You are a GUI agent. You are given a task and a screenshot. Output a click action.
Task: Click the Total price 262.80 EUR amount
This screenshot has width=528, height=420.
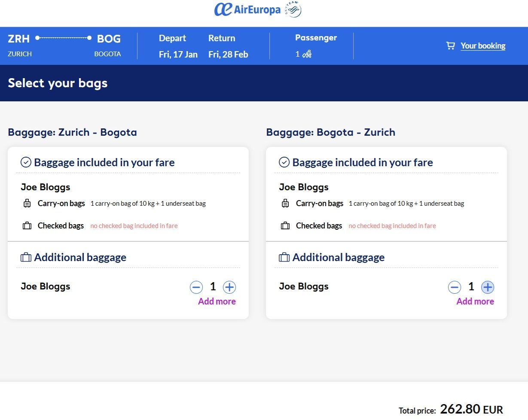click(x=471, y=409)
